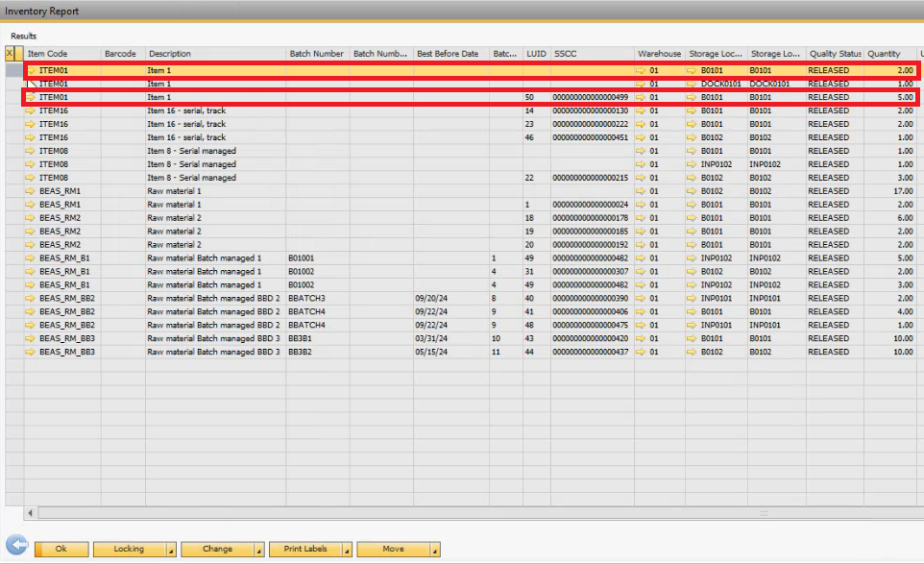Open the Move button dropdown arrow
The image size is (924, 564).
click(x=435, y=550)
